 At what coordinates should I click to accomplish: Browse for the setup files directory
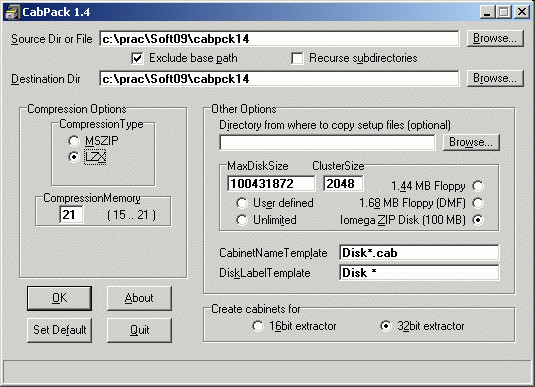[471, 142]
